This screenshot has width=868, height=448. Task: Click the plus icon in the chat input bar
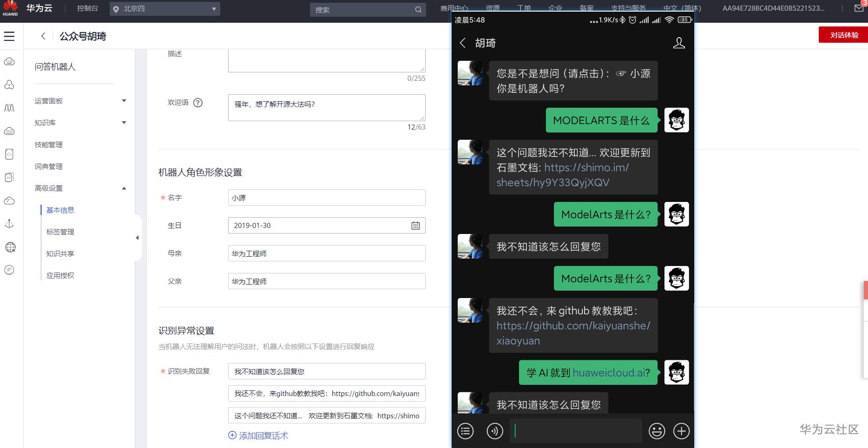click(x=681, y=431)
